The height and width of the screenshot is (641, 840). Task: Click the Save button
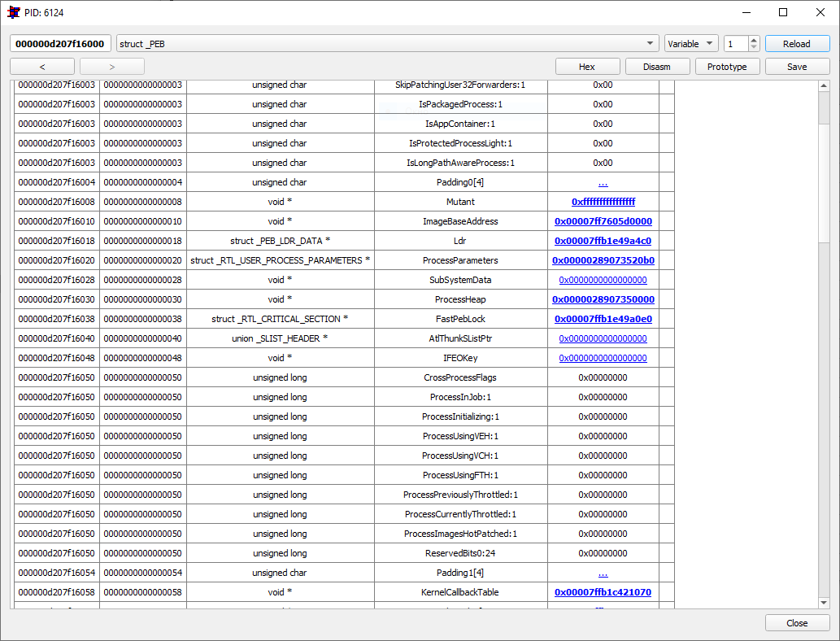[x=797, y=67]
